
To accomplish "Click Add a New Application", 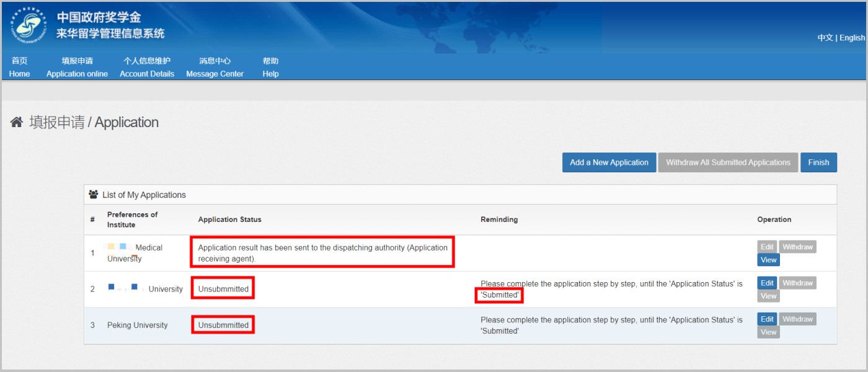I will (x=609, y=162).
